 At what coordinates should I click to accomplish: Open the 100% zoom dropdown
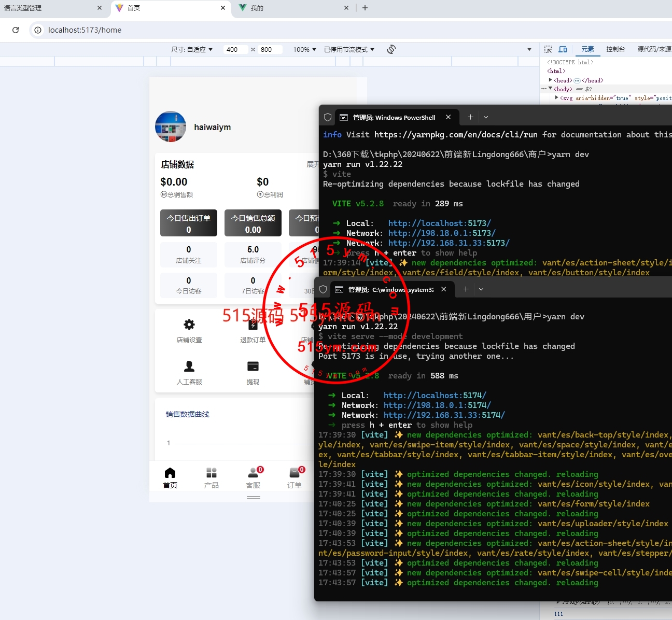(x=304, y=50)
